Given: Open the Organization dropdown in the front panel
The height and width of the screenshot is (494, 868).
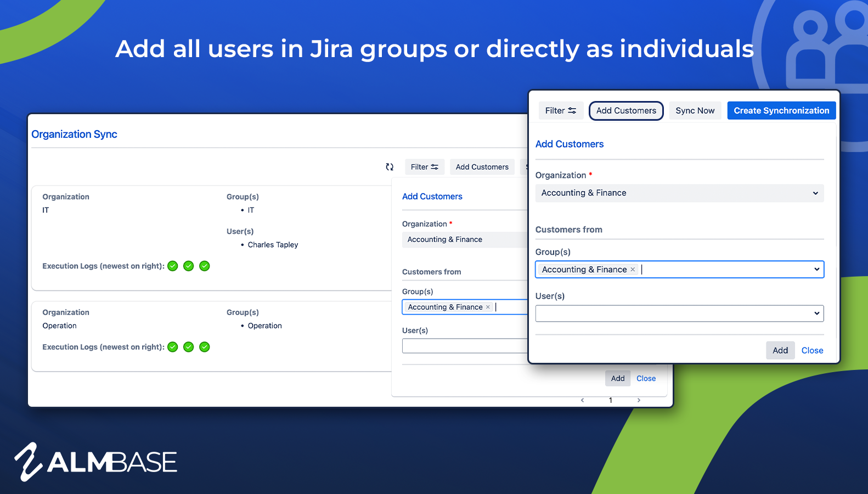Looking at the screenshot, I should 680,193.
